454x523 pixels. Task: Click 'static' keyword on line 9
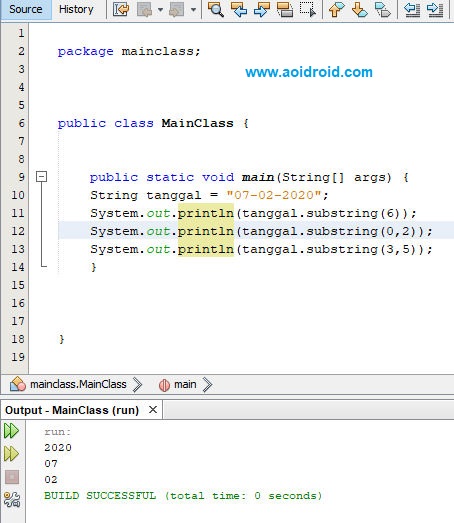coord(170,177)
